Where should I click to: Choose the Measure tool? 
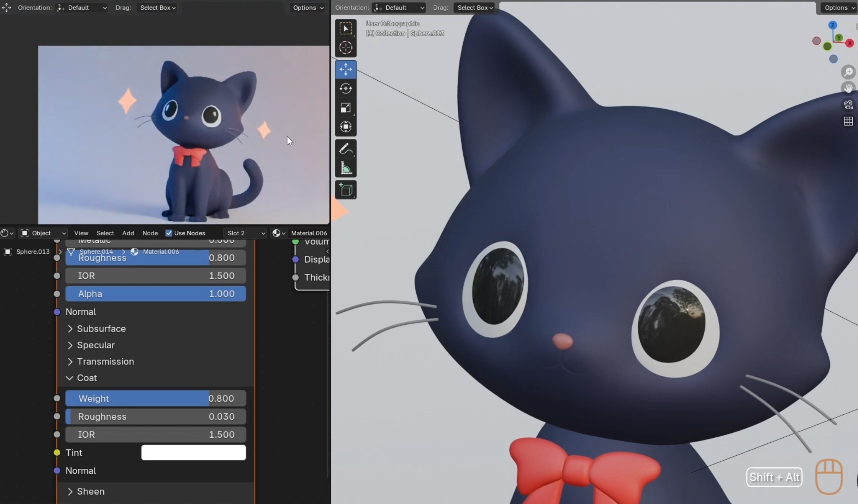(x=345, y=168)
